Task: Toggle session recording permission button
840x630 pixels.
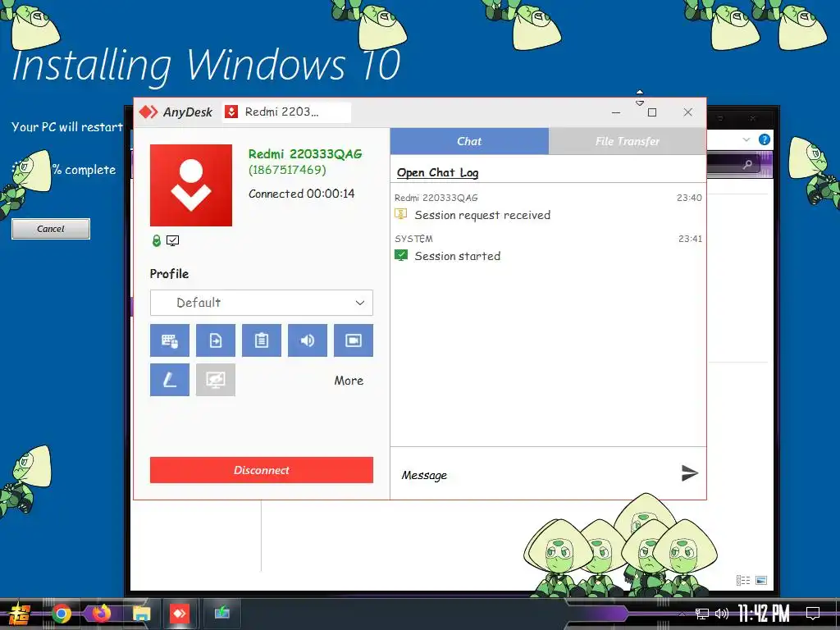Action: coord(354,340)
